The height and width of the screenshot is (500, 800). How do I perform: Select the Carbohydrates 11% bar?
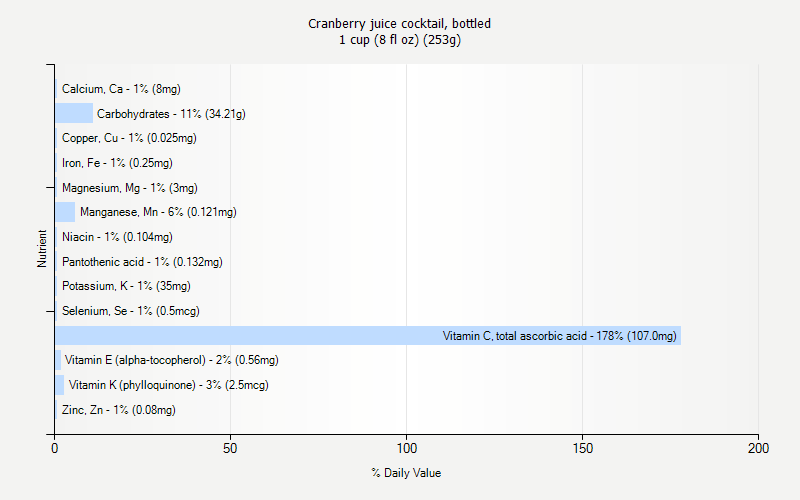point(74,113)
